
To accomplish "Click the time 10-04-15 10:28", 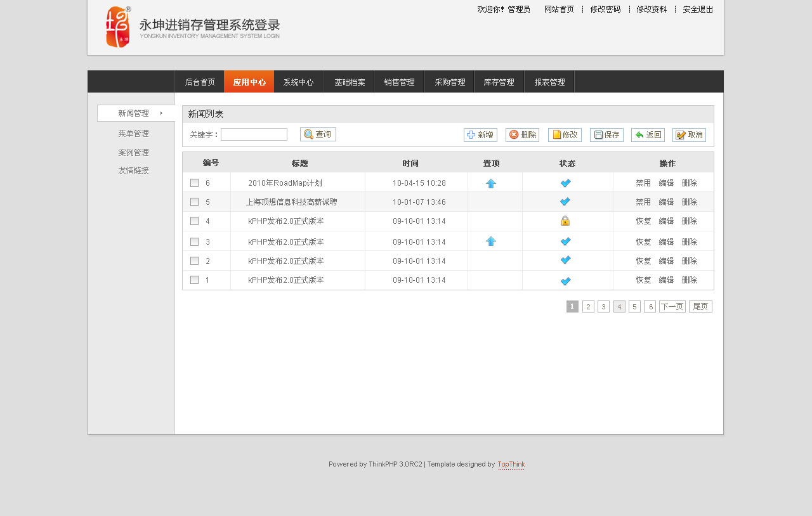I will click(x=419, y=183).
